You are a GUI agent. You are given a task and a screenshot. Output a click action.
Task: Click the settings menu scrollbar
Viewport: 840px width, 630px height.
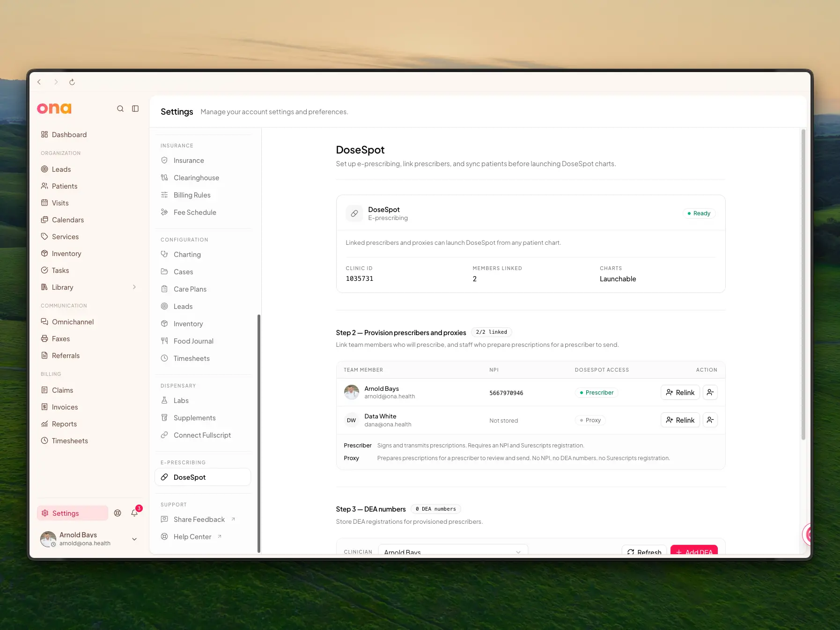[x=258, y=433]
